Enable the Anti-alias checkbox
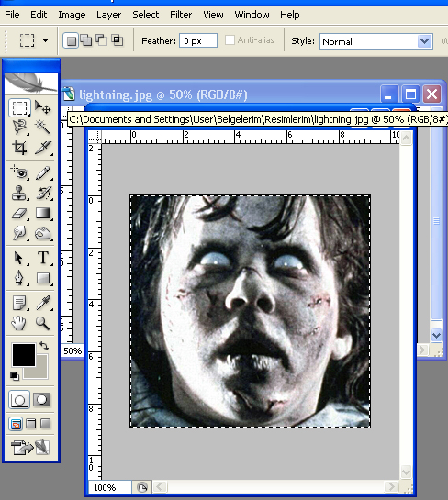Viewport: 448px width, 500px height. [230, 40]
